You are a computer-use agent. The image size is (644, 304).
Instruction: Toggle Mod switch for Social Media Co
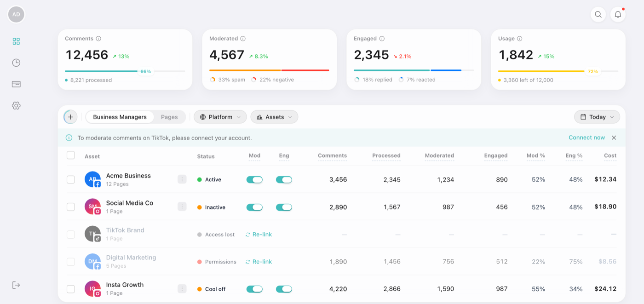click(254, 207)
